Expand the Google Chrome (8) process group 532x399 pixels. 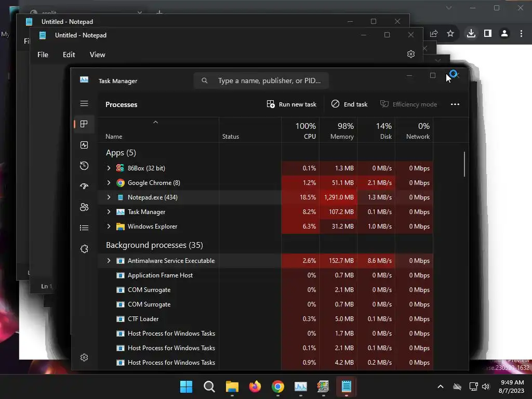tap(109, 182)
